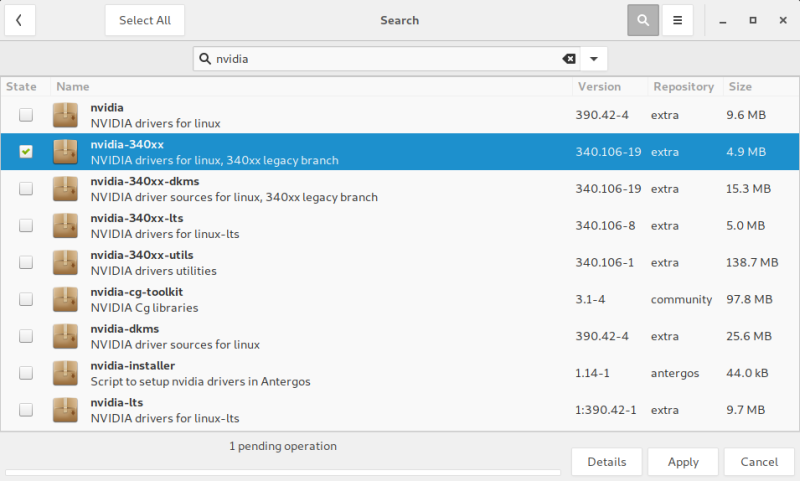Uncheck the nvidia-340xx package checkbox

[x=26, y=152]
